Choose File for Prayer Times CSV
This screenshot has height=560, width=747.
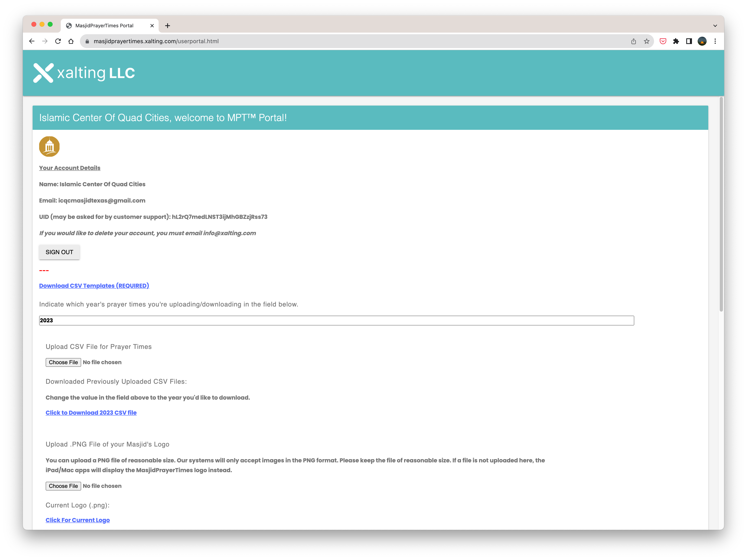63,362
